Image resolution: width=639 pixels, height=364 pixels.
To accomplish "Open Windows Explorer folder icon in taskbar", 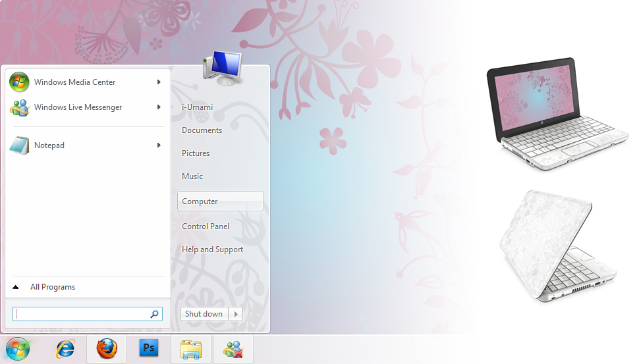I will click(191, 349).
